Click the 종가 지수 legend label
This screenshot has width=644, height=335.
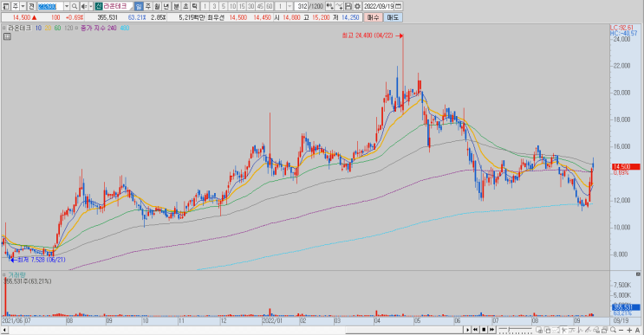pos(93,28)
